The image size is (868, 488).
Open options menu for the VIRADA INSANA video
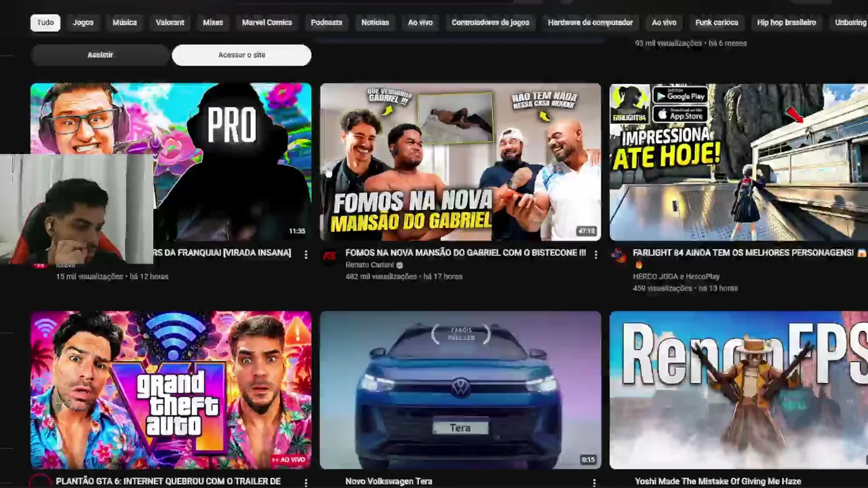click(x=306, y=254)
